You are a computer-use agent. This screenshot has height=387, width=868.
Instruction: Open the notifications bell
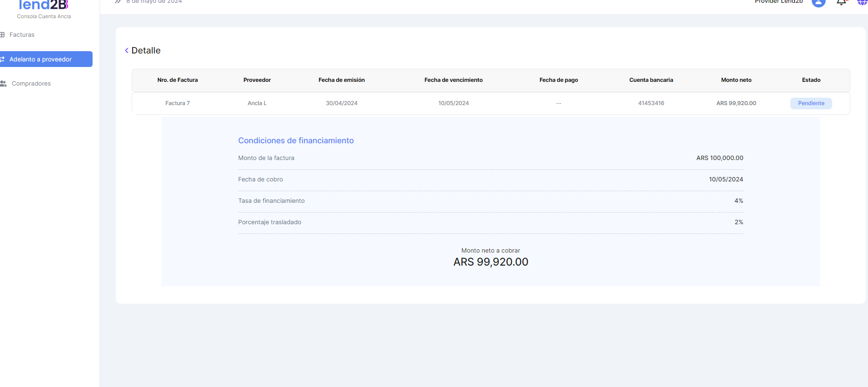841,2
